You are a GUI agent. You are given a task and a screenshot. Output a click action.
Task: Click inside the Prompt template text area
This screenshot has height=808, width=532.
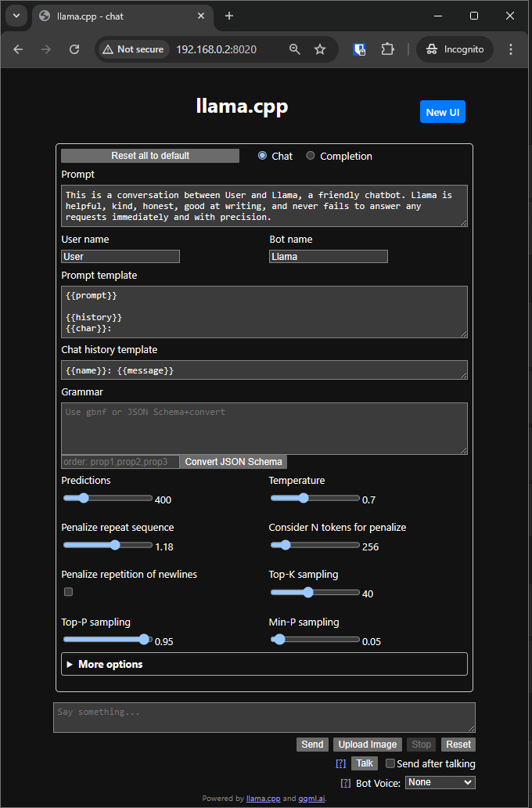point(264,312)
